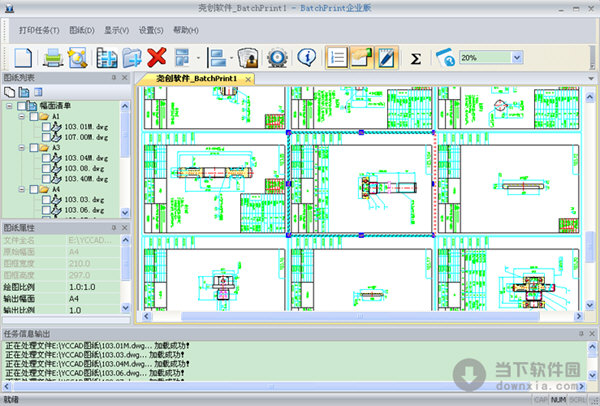Check the 103.40M.dwg checkbox
Image resolution: width=600 pixels, height=406 pixels.
[46, 179]
